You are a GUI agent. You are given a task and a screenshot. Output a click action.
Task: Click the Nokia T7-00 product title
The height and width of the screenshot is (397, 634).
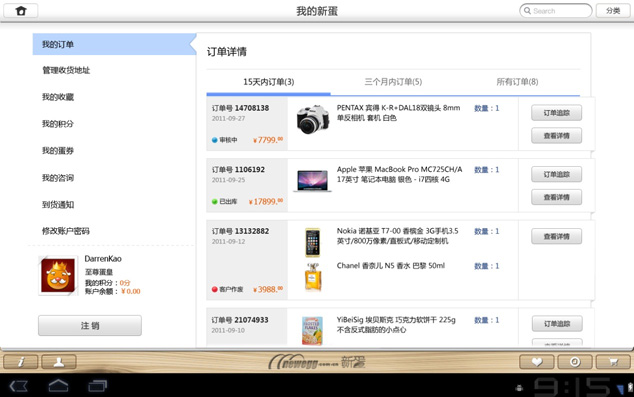coord(397,236)
